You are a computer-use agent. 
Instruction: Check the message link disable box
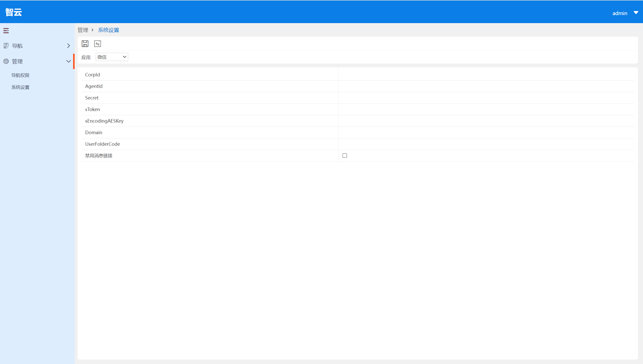click(345, 155)
